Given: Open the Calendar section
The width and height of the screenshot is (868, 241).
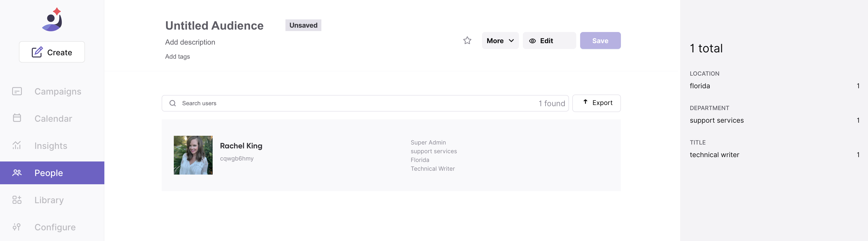Looking at the screenshot, I should (x=52, y=119).
